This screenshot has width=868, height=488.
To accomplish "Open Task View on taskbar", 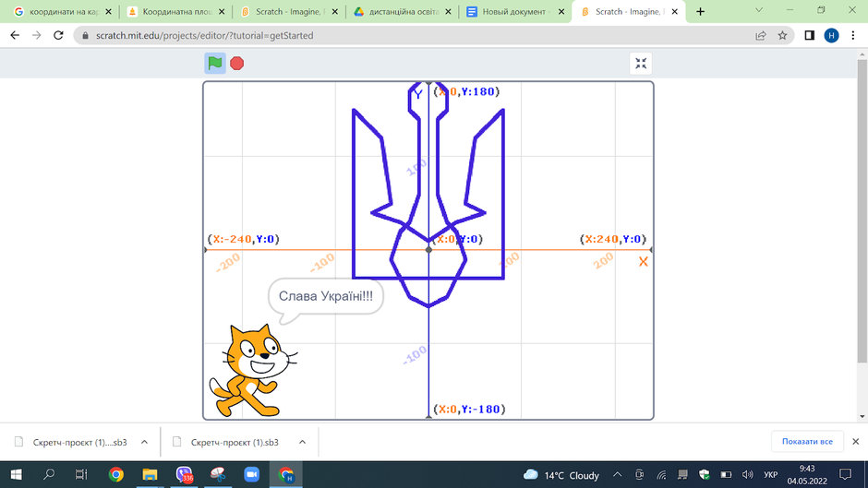I will pyautogui.click(x=81, y=475).
